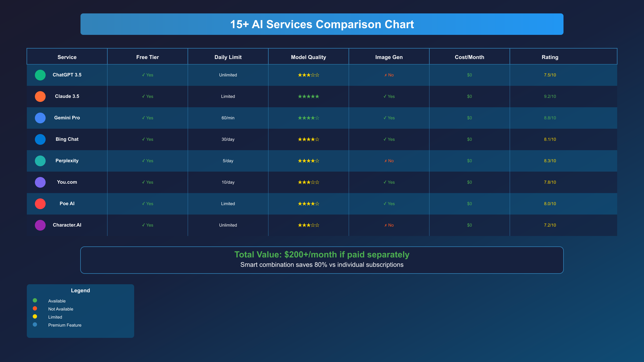Click You.com three-star quality rating
This screenshot has height=362, width=644.
[309, 182]
